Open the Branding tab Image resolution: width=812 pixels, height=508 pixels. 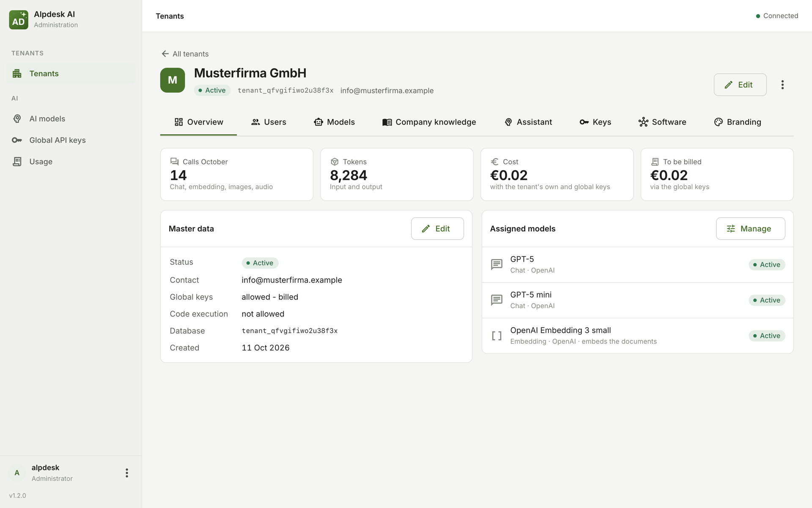pyautogui.click(x=738, y=122)
